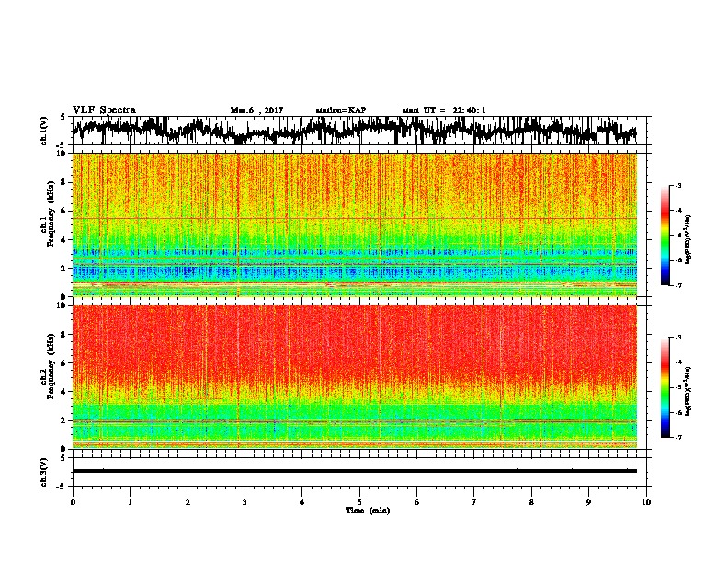Click the "ch.3(V)" vertical axis label
728x563 pixels.
[x=44, y=472]
